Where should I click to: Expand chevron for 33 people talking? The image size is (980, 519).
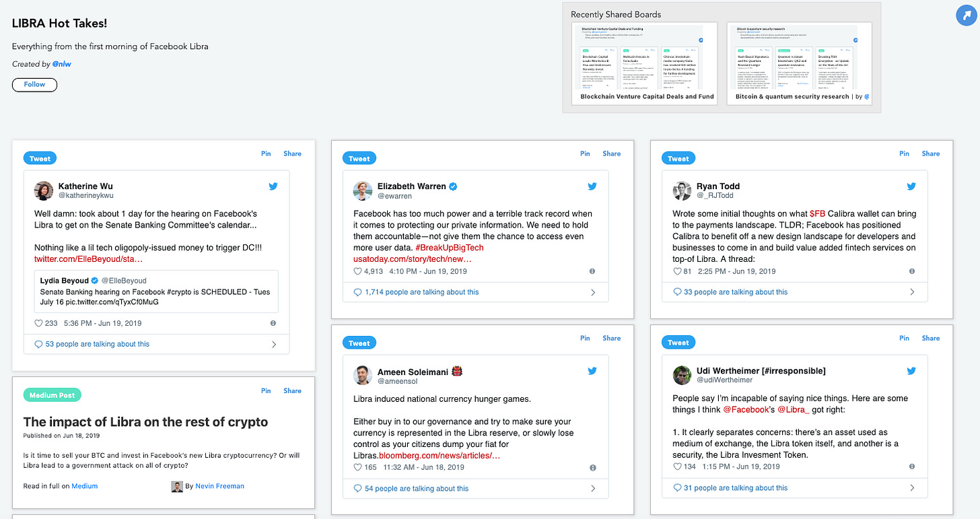point(912,292)
